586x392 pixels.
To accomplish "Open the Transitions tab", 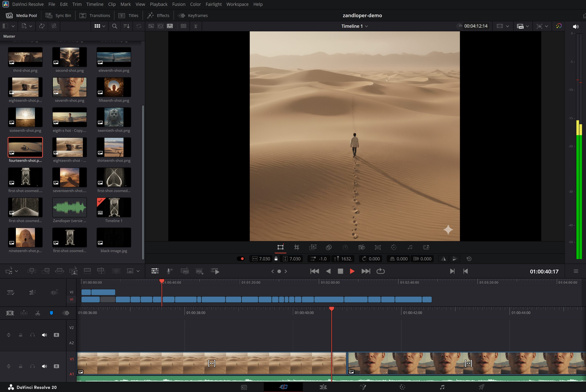I will 95,15.
